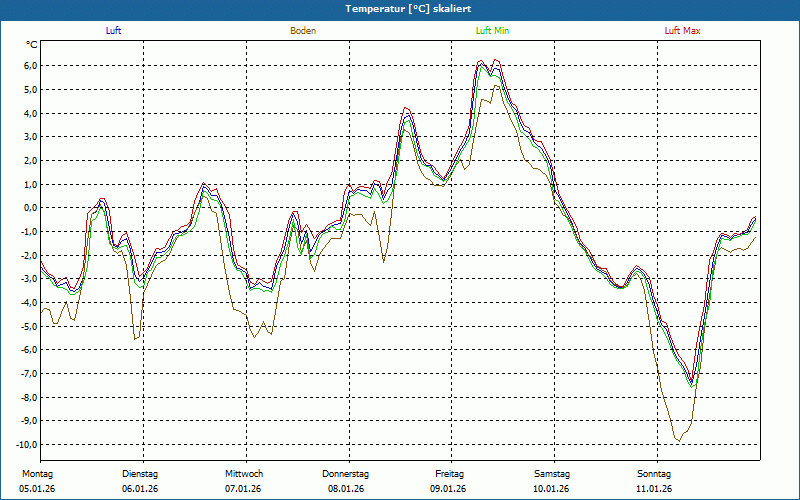Select the 'Samstag' day label
The image size is (800, 500).
(x=552, y=474)
